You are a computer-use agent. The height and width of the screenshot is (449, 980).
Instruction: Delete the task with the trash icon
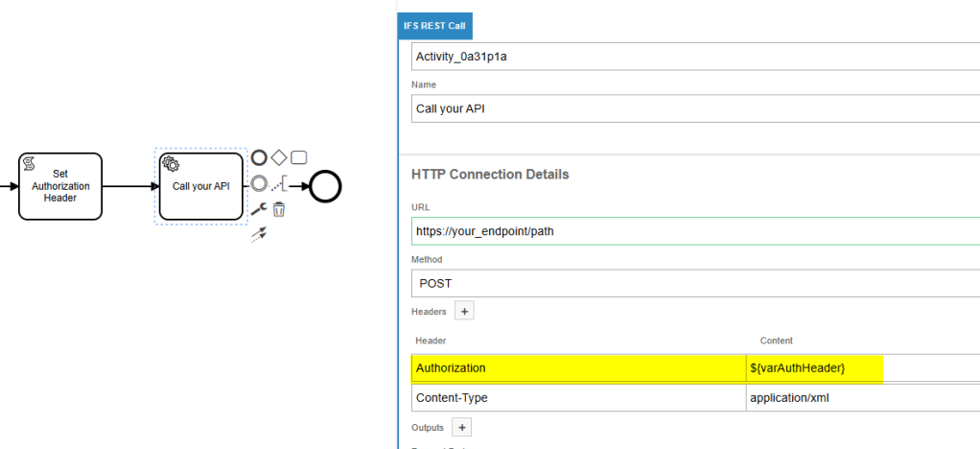(278, 209)
